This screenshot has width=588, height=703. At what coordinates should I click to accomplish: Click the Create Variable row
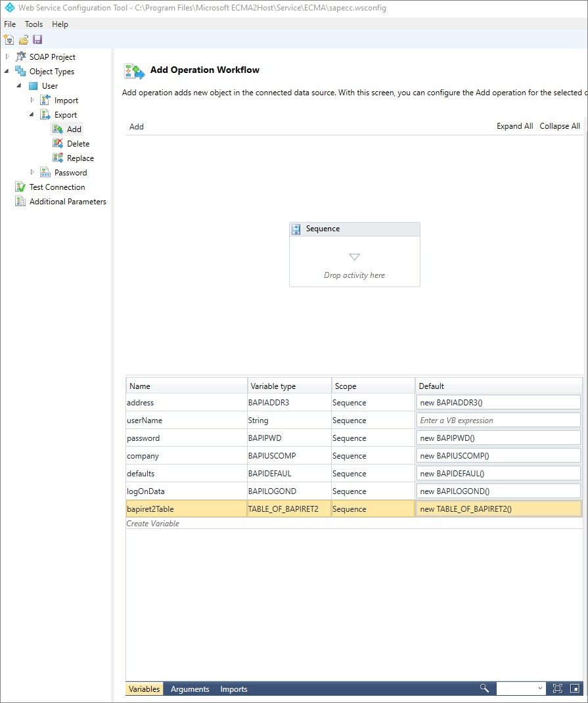coord(153,524)
